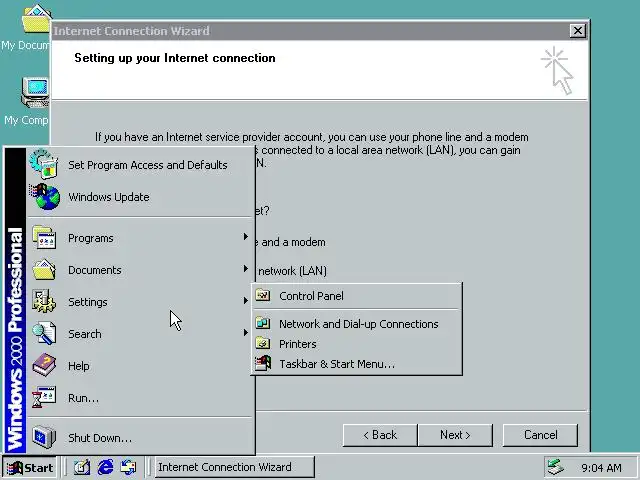This screenshot has height=480, width=640.
Task: Click the Run icon in Start menu
Action: (x=44, y=397)
